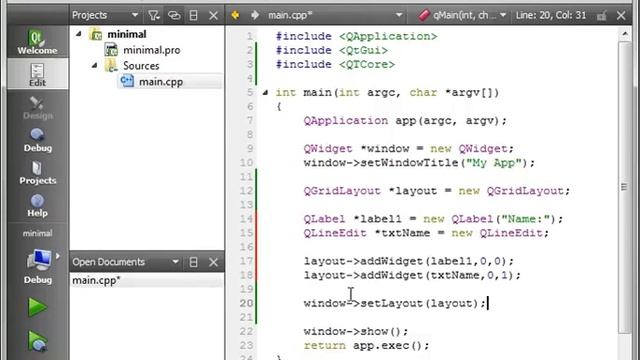Run the project with the green play button
This screenshot has height=360, width=640.
37,307
